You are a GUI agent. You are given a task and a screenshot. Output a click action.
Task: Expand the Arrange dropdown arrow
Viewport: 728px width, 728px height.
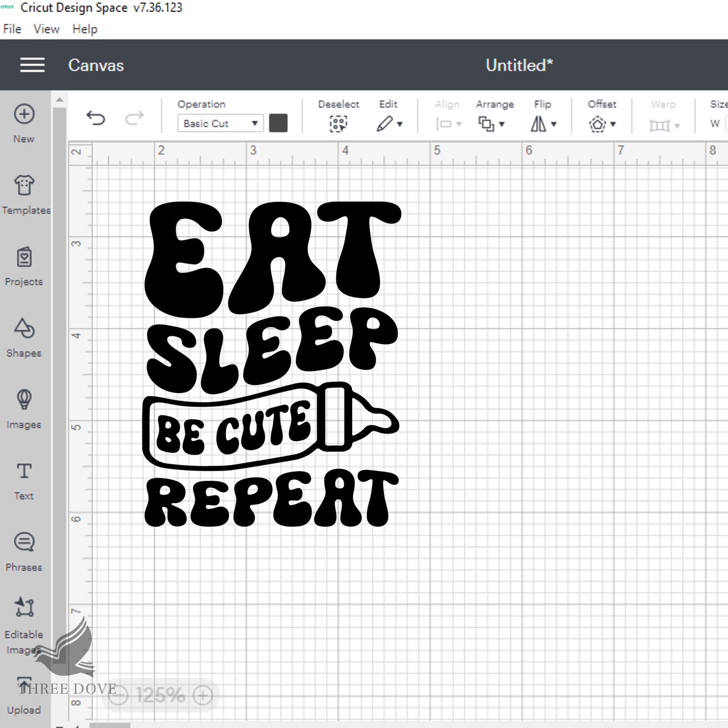502,124
